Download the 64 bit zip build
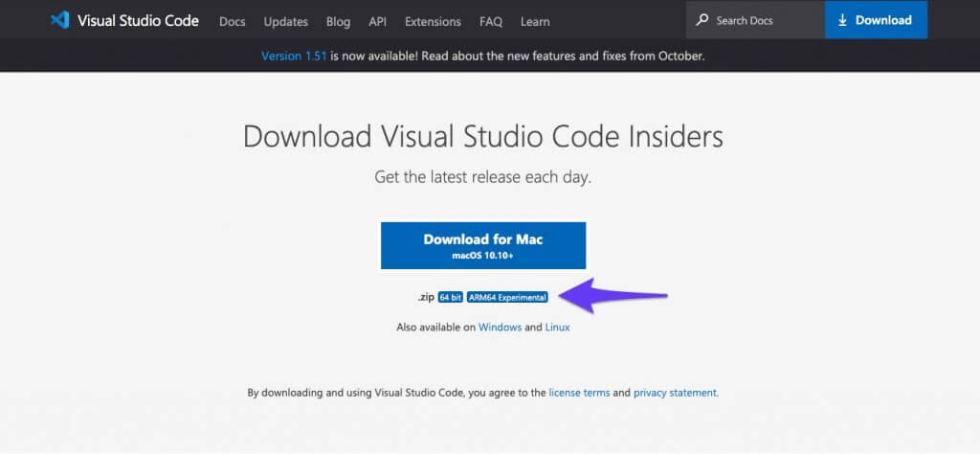 [x=450, y=297]
